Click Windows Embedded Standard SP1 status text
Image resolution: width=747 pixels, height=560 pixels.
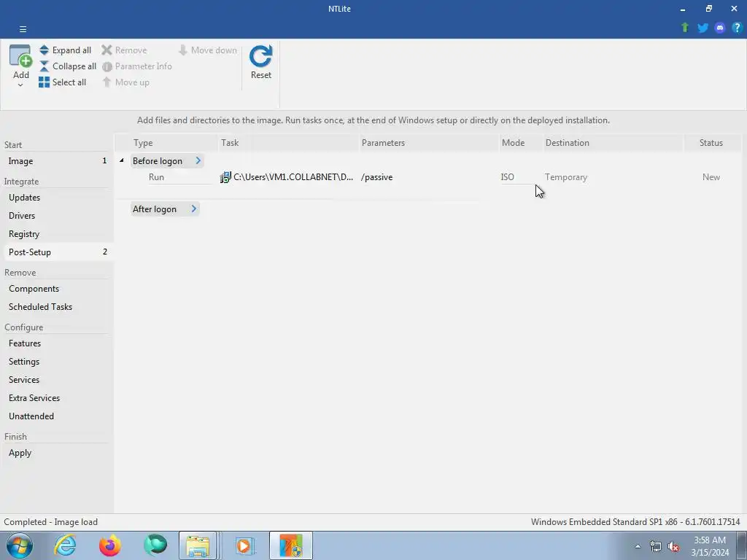(x=635, y=522)
